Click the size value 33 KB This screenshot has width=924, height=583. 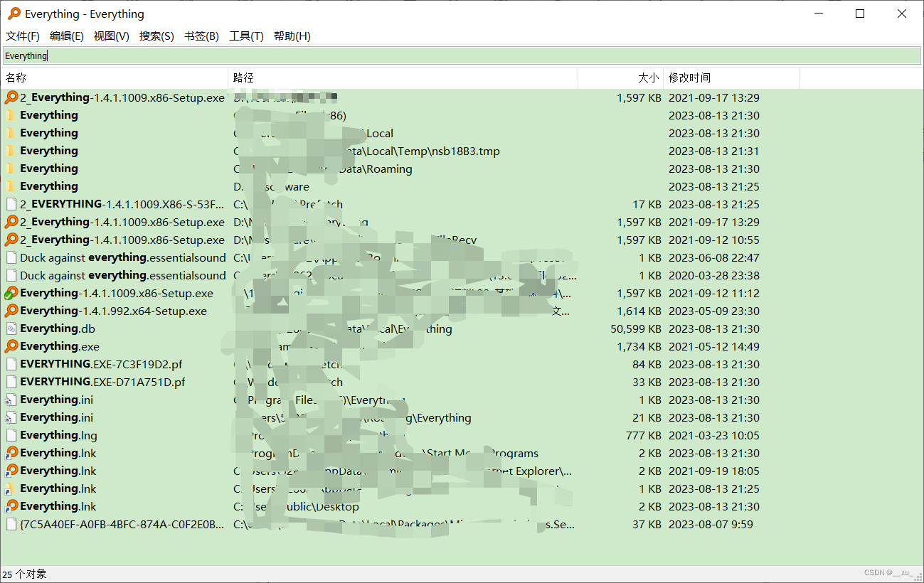pyautogui.click(x=647, y=382)
